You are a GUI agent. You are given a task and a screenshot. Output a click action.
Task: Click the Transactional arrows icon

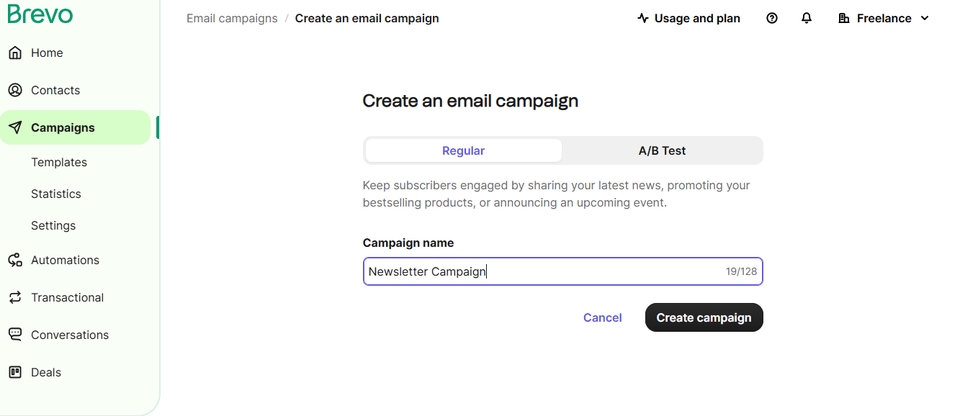pos(15,298)
